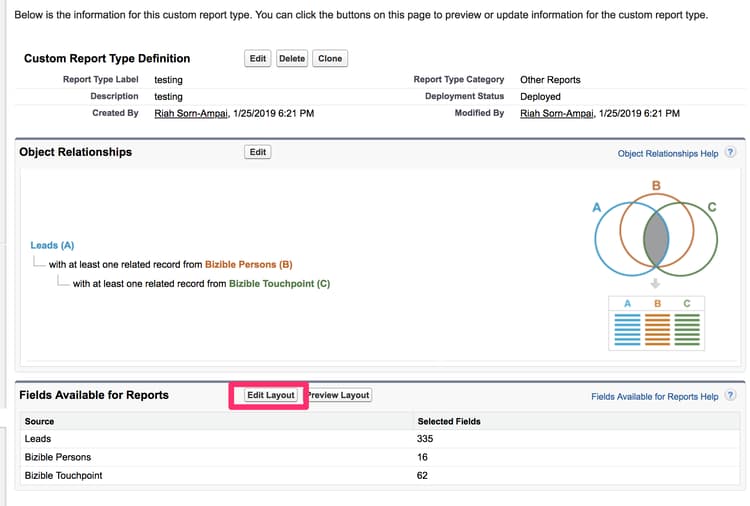Open Preview Layout for report fields
Viewport: 750px width, 506px height.
pyautogui.click(x=339, y=395)
